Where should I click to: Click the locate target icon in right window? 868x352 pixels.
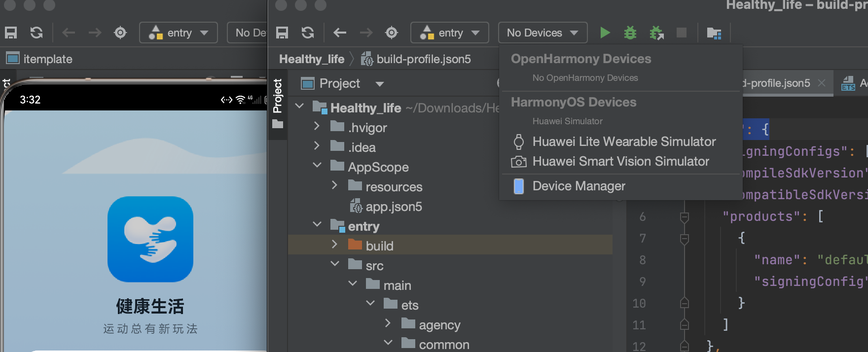392,33
